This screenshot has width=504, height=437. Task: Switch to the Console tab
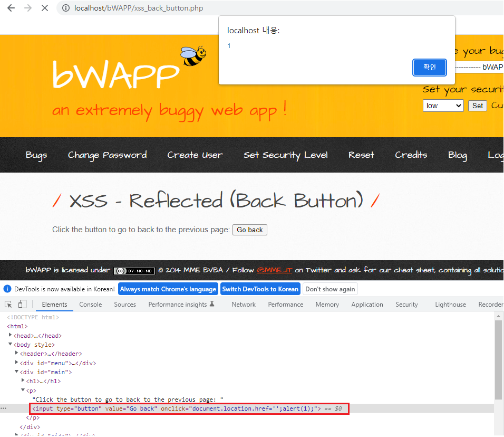90,305
